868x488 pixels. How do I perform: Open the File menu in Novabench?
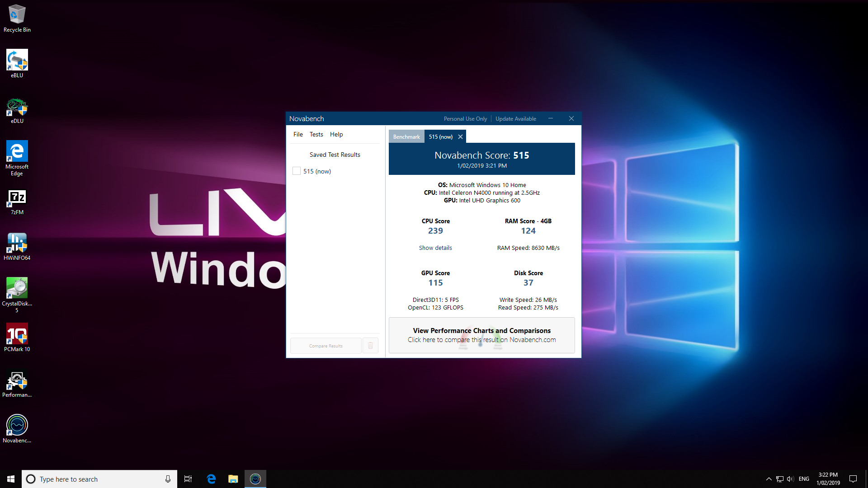click(298, 134)
